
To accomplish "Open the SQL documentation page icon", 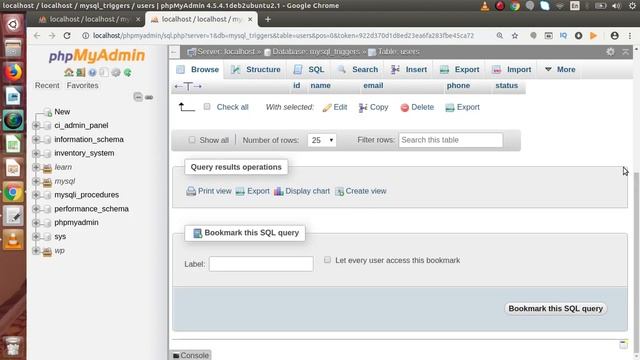I will pyautogui.click(x=104, y=72).
